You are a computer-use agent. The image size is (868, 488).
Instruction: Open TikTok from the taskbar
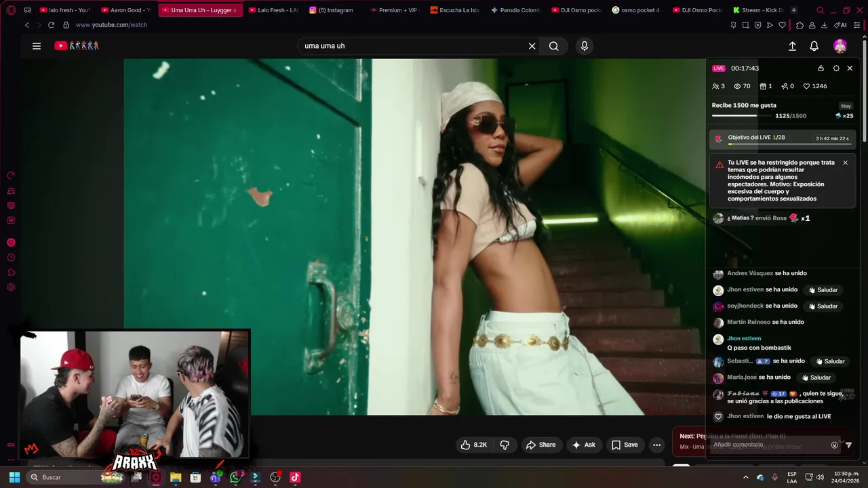click(295, 477)
